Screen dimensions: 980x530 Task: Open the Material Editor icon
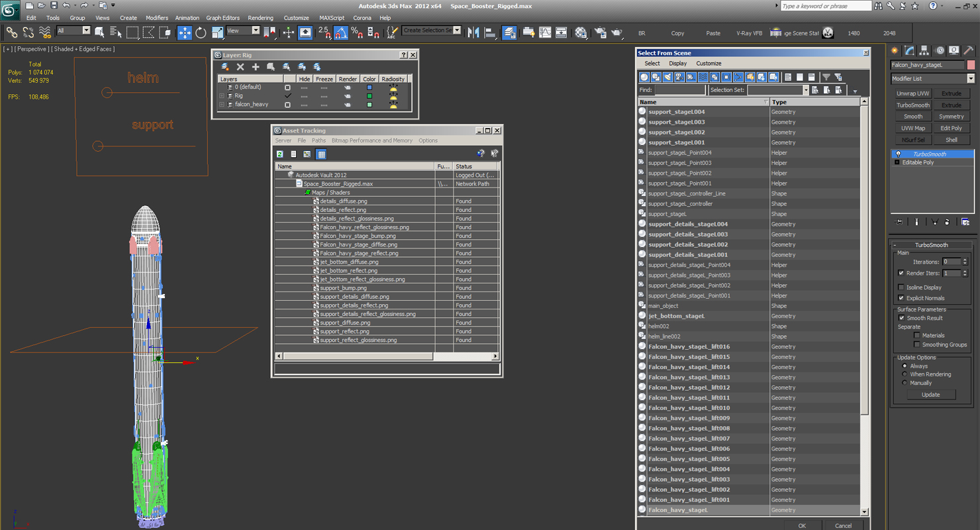[581, 32]
